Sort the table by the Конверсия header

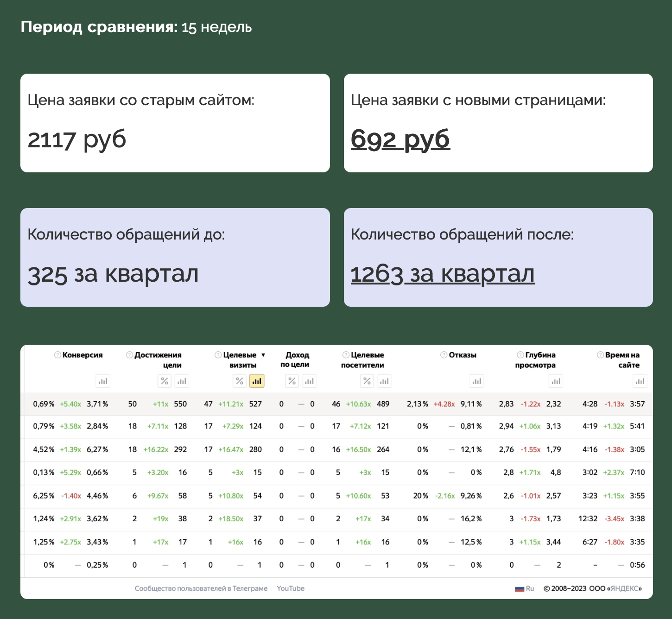click(82, 355)
